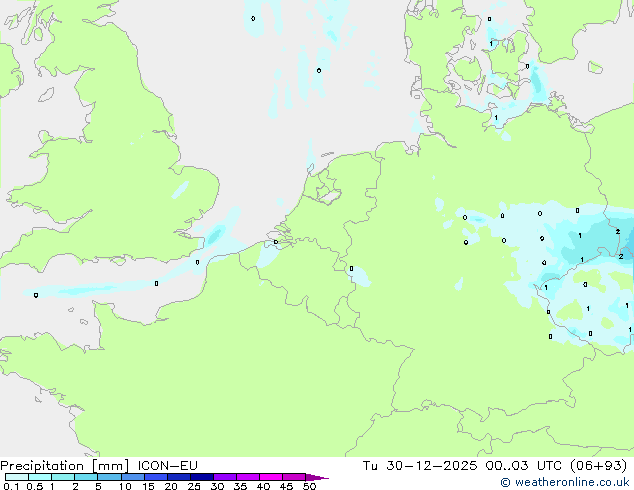Select the 25–30 mm navy legend swatch
Image resolution: width=634 pixels, height=490 pixels.
click(x=202, y=477)
